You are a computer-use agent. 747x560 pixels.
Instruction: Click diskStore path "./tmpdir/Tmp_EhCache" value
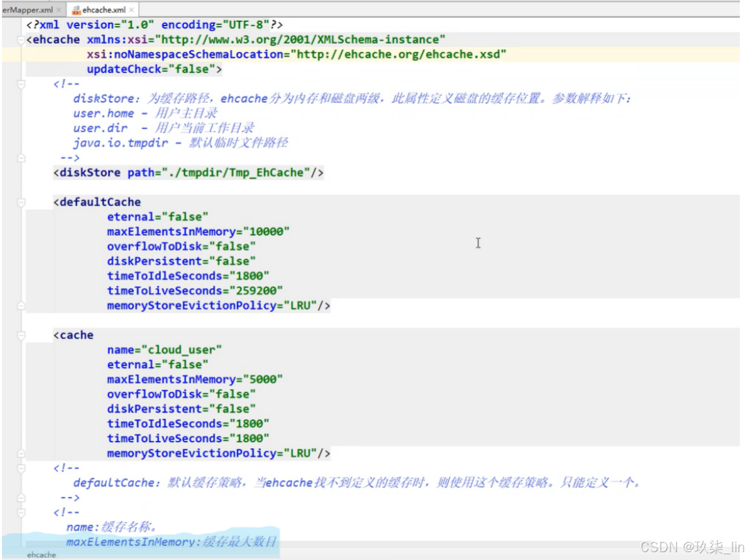[x=236, y=173]
